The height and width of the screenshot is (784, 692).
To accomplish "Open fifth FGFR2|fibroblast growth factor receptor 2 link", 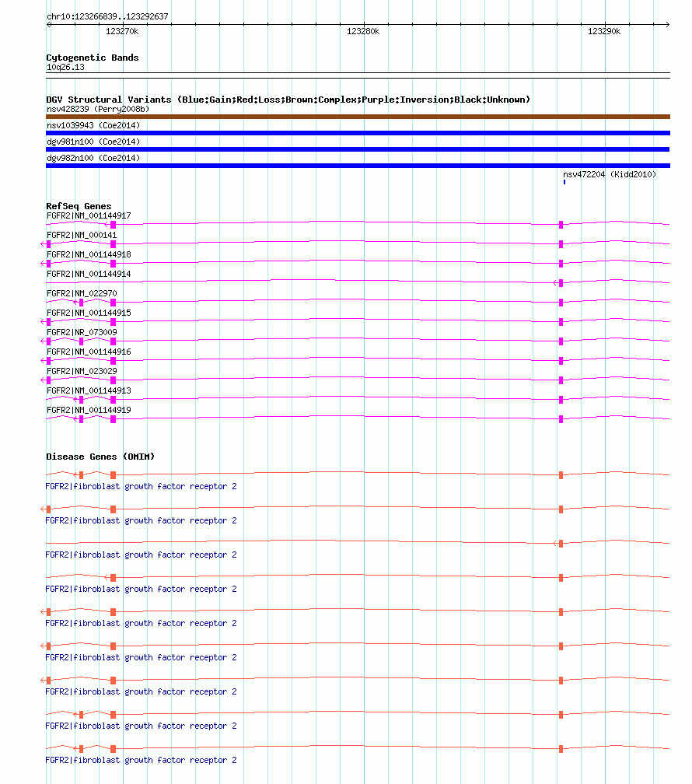I will click(141, 624).
